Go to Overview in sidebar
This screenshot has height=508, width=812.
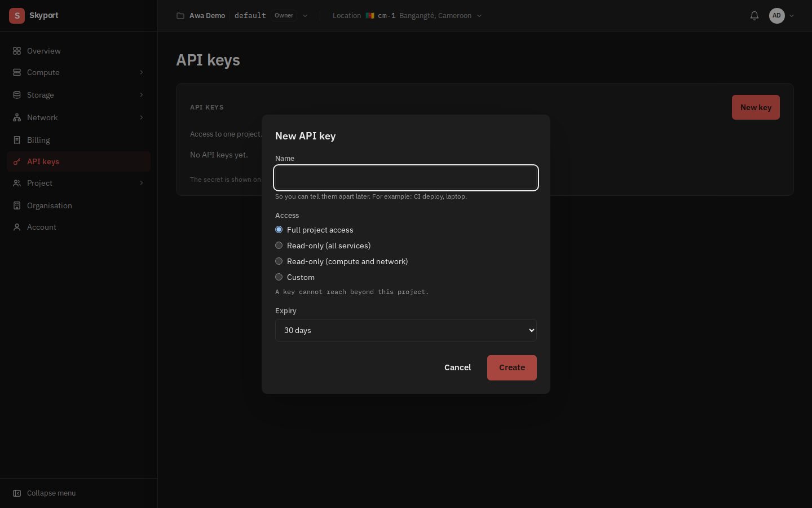79,51
